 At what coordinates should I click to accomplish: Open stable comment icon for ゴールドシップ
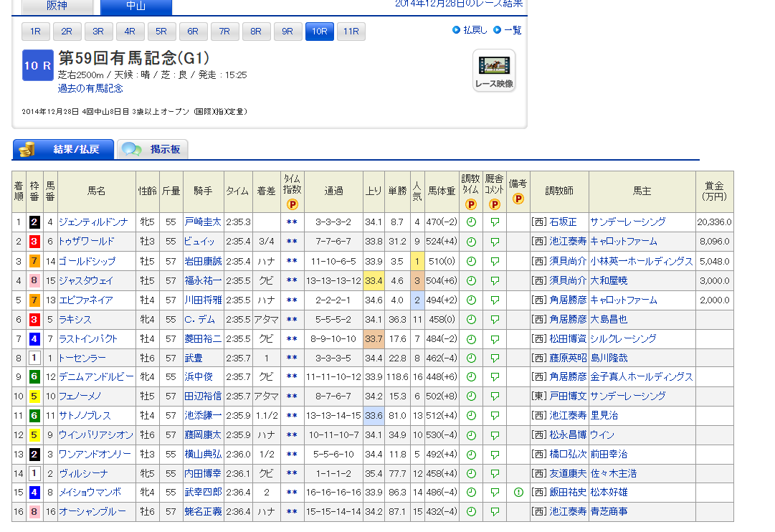tap(494, 261)
